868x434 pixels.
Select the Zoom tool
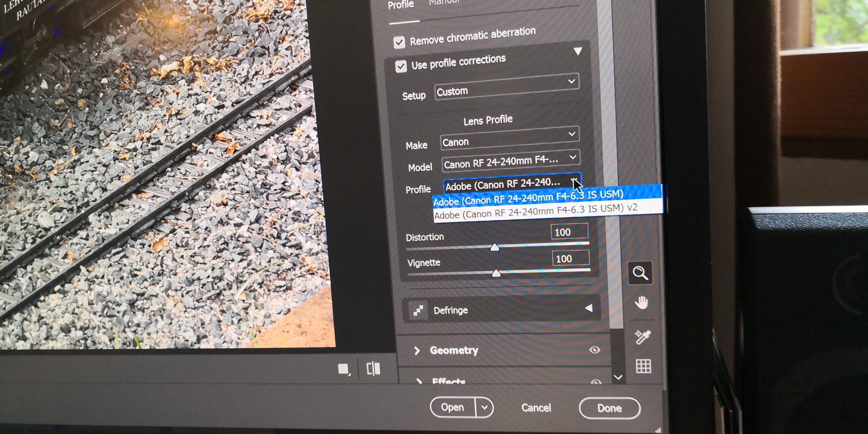tap(640, 273)
